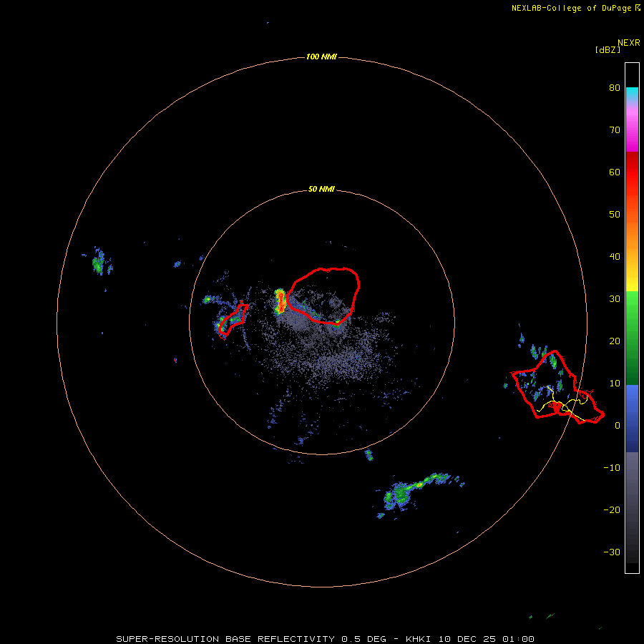
Task: Click the cyan top of the color bar
Action: [632, 93]
